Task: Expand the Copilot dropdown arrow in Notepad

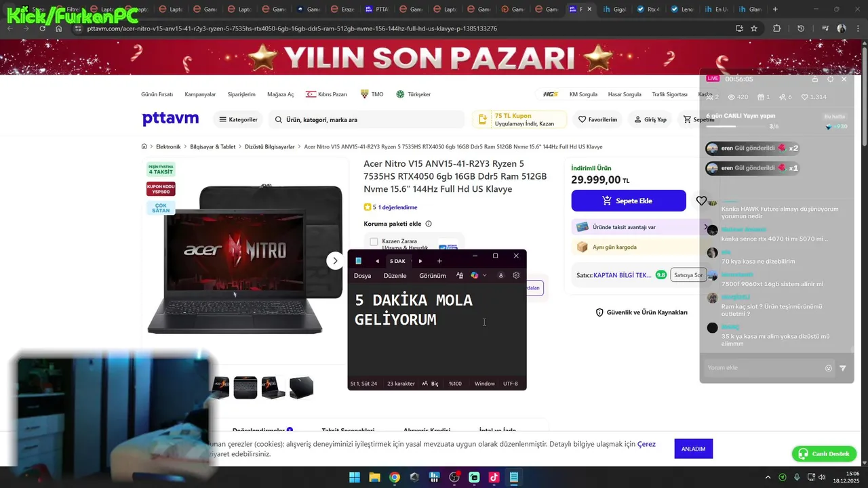Action: pyautogui.click(x=484, y=275)
